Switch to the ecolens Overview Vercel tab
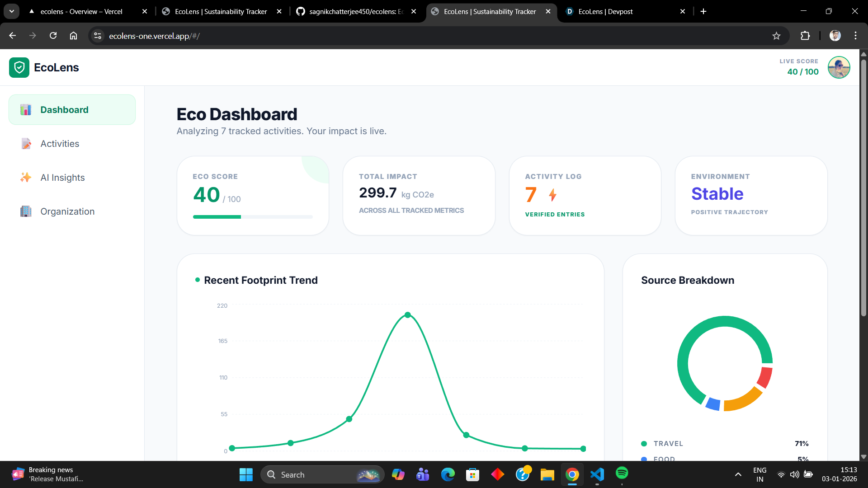 (81, 12)
